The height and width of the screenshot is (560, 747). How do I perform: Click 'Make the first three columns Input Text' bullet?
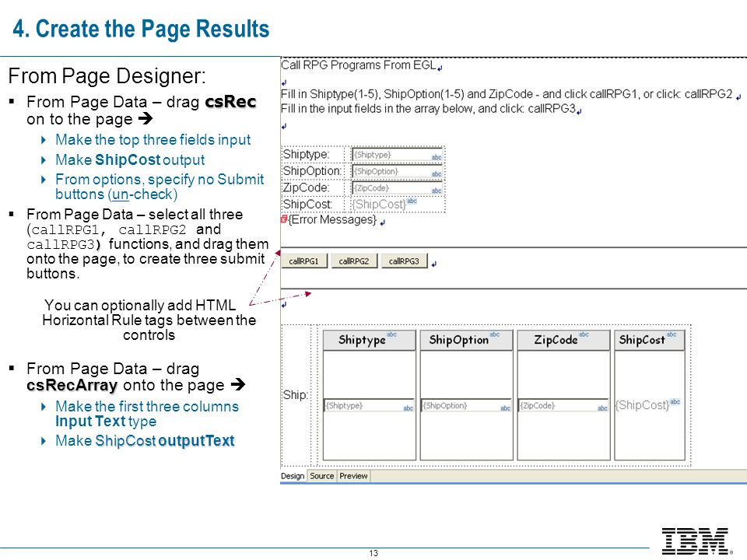(x=147, y=414)
